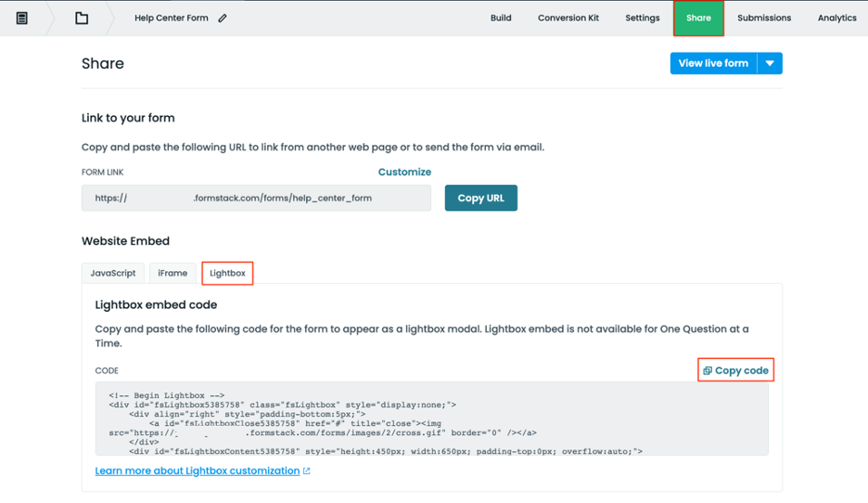
Task: Click the forms list icon in top-left
Action: [22, 18]
